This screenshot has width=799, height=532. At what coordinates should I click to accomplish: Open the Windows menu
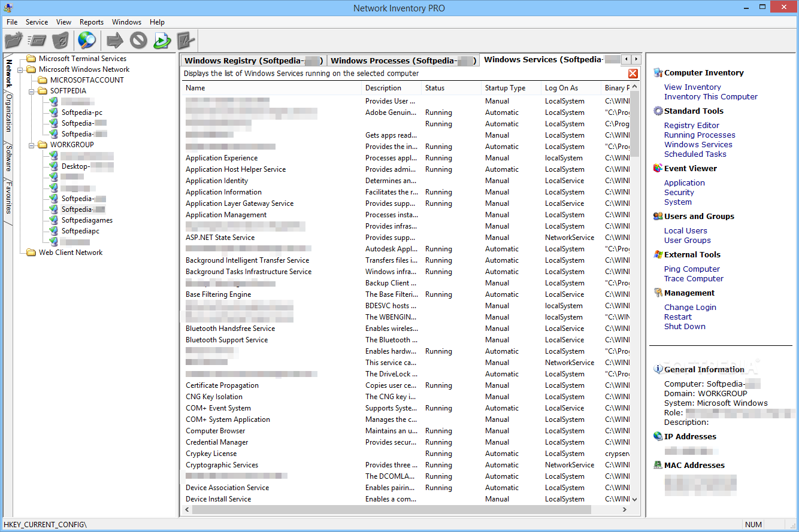[127, 22]
